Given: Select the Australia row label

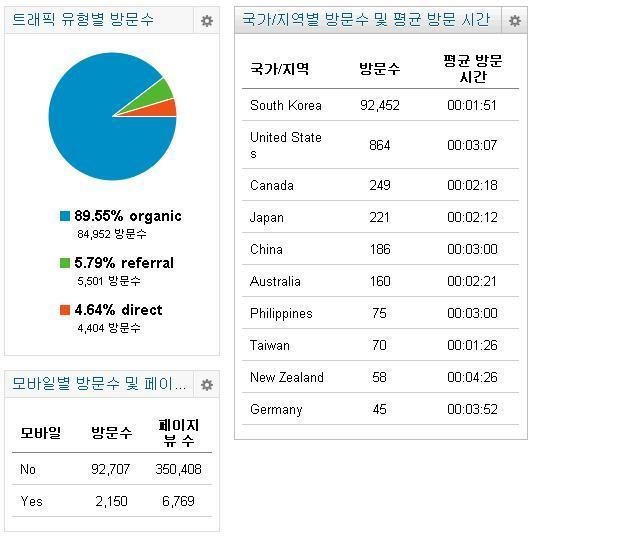Looking at the screenshot, I should click(x=275, y=281).
